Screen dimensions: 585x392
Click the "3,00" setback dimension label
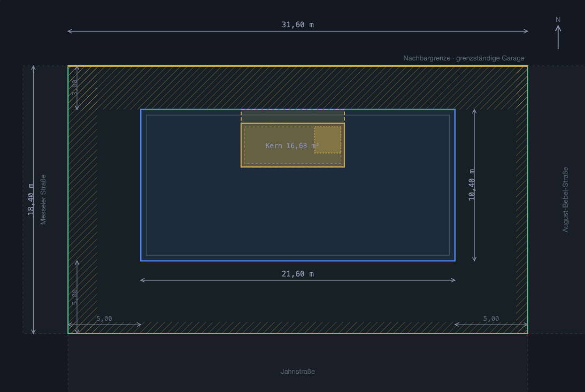tap(75, 88)
